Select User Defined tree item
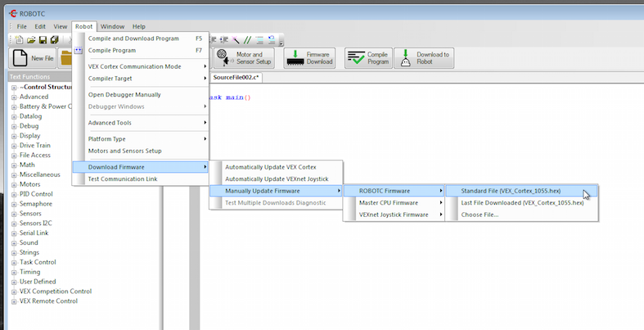Screen dimensions: 644x330 38,282
